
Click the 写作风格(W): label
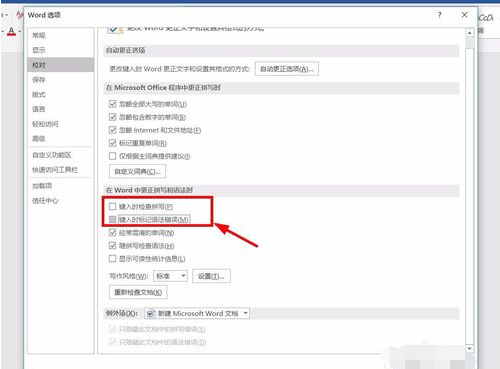tap(129, 276)
